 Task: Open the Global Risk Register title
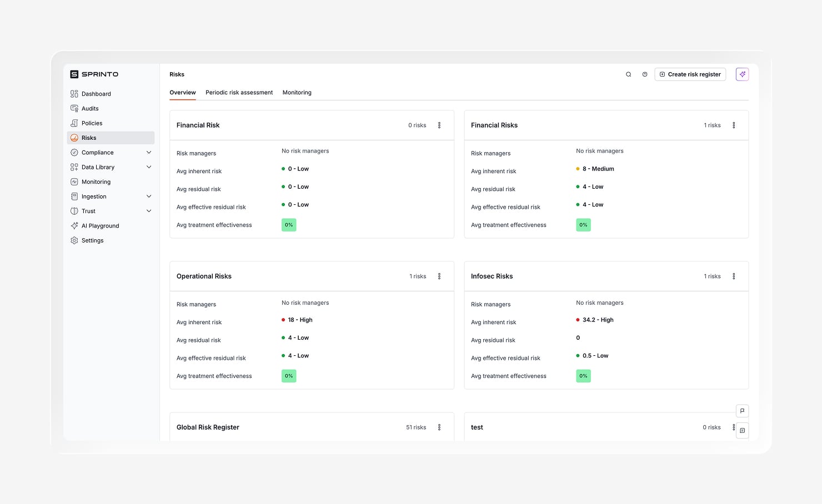[x=208, y=427]
